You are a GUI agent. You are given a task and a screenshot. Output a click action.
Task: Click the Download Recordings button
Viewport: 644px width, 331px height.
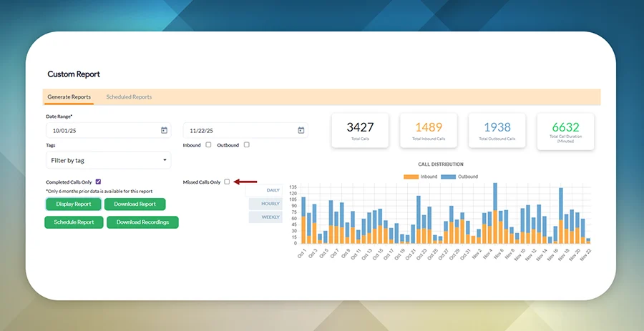coord(142,222)
